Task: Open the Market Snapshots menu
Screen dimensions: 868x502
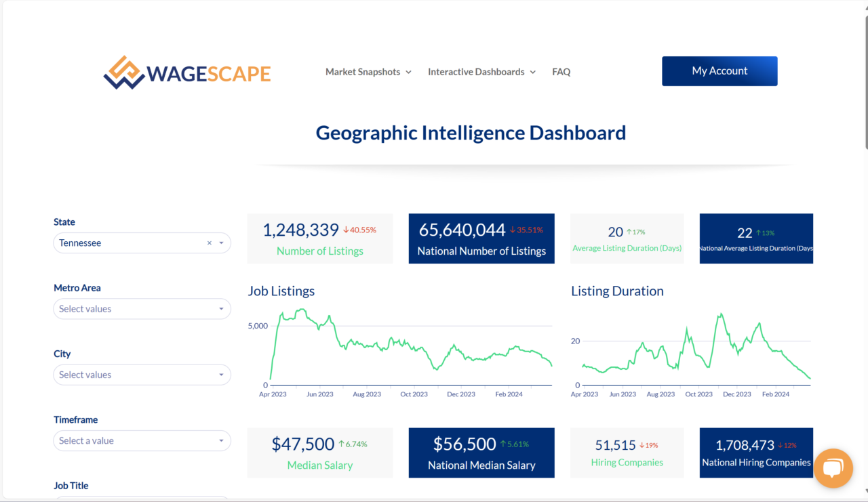Action: click(362, 72)
